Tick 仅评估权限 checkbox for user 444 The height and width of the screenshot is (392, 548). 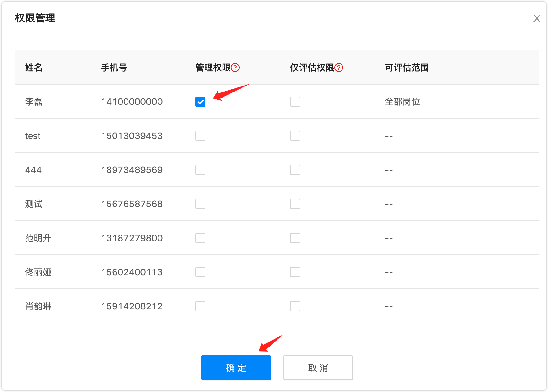pos(295,170)
